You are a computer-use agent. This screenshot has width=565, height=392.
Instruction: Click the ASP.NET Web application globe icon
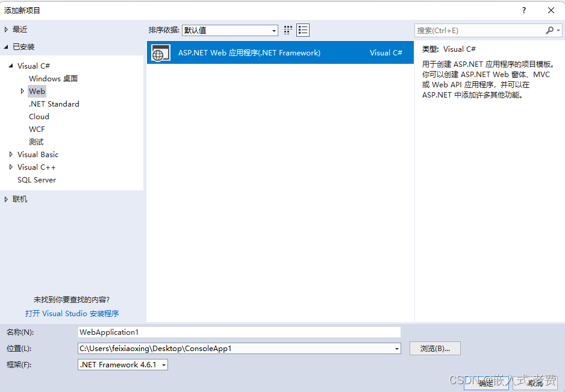160,52
